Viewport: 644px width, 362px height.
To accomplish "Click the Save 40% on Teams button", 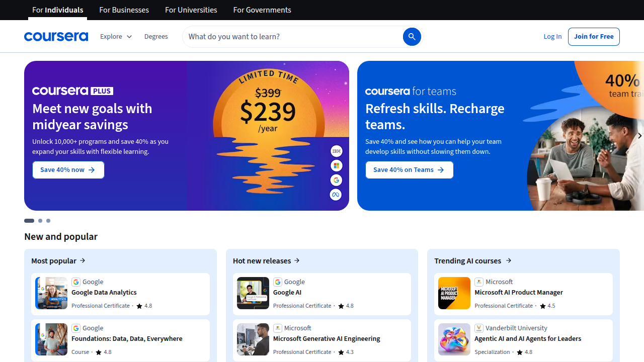I will [409, 170].
